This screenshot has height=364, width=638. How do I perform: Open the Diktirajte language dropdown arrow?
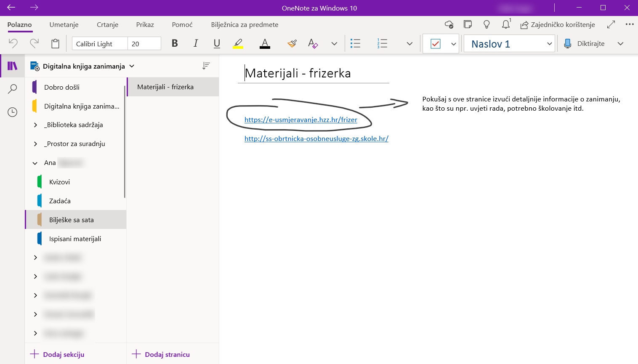click(x=620, y=44)
